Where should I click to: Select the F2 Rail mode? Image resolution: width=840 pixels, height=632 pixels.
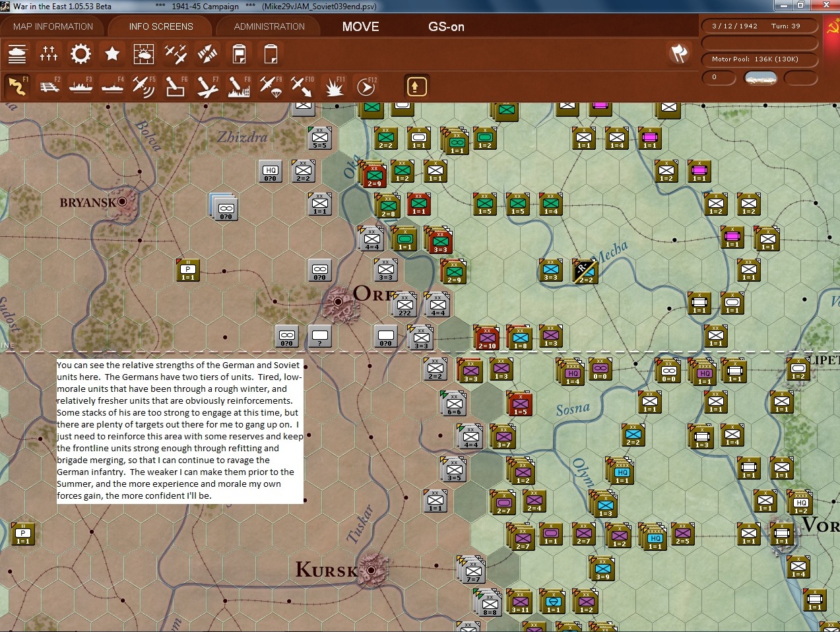coord(49,86)
